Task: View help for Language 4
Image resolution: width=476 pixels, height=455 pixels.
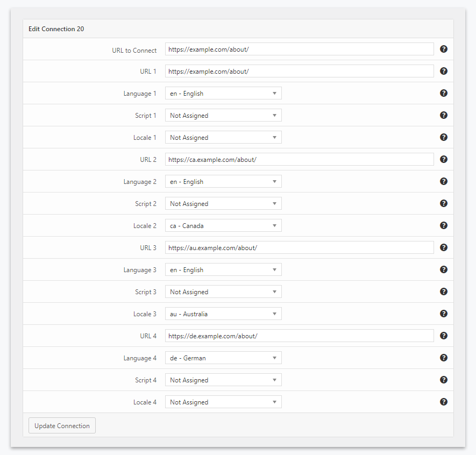Action: 443,357
